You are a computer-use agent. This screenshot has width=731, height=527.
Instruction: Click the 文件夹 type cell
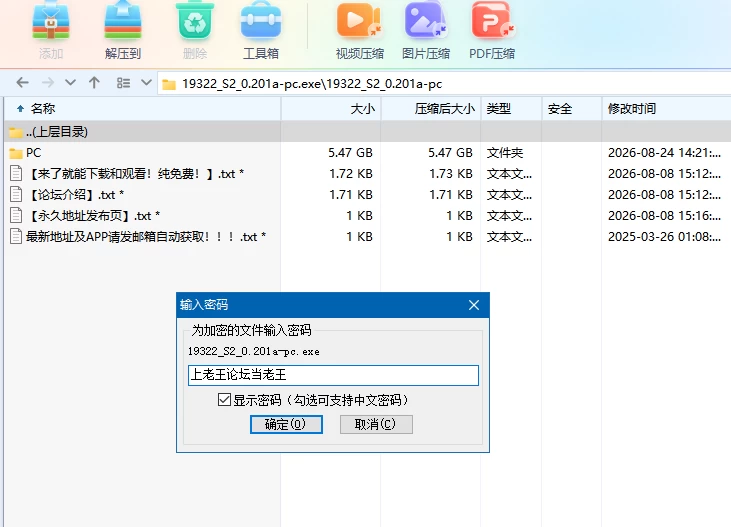[x=504, y=153]
